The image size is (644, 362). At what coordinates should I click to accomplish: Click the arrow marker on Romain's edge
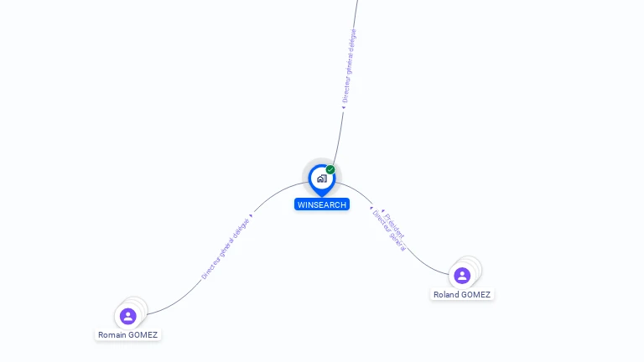[x=251, y=215]
